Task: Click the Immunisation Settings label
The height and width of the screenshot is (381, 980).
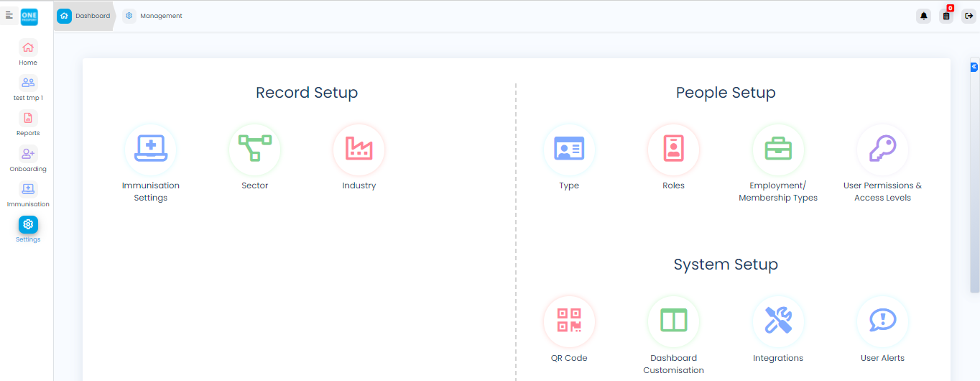Action: tap(151, 192)
